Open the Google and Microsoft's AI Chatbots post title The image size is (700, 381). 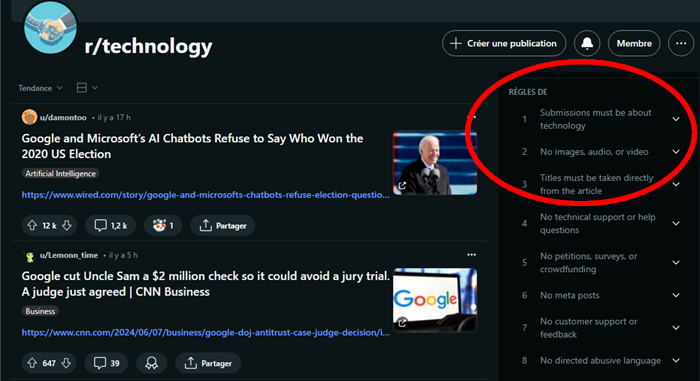(x=192, y=146)
